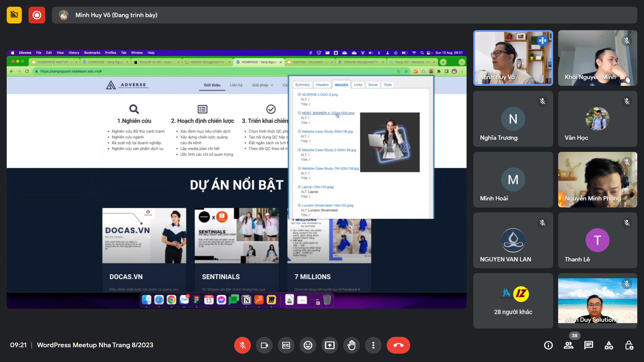Select Khôi Nguyễn Minh video tile
Screen dimensions: 644x362
click(597, 58)
